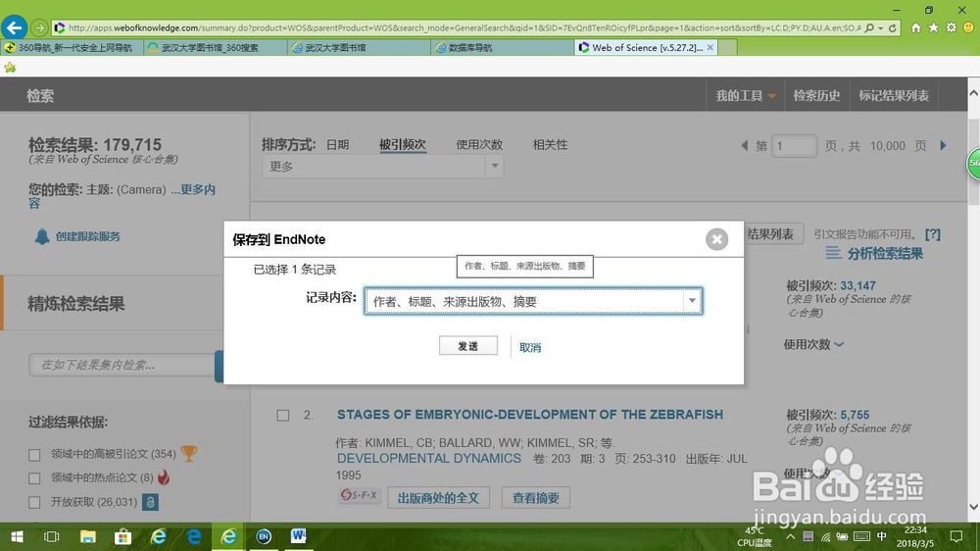Sort results by 使用次数
980x551 pixels.
[x=479, y=144]
